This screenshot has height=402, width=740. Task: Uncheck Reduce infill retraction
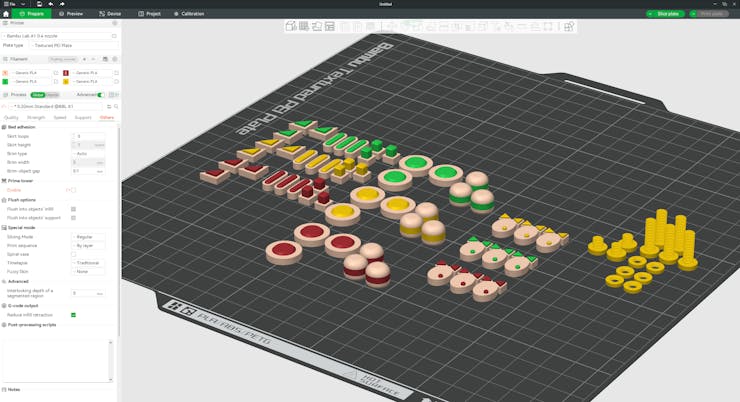point(73,315)
